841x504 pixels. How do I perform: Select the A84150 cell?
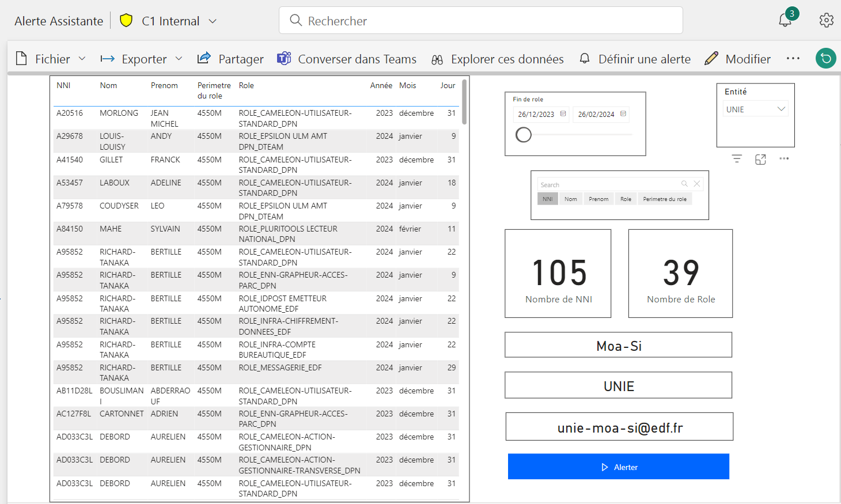click(70, 229)
